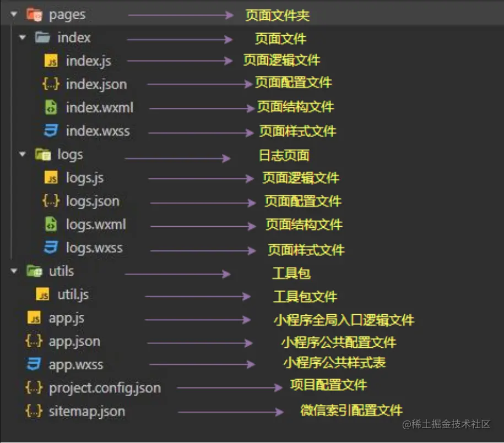Click the braces icon beside app.json
This screenshot has height=443, width=504.
pyautogui.click(x=34, y=341)
